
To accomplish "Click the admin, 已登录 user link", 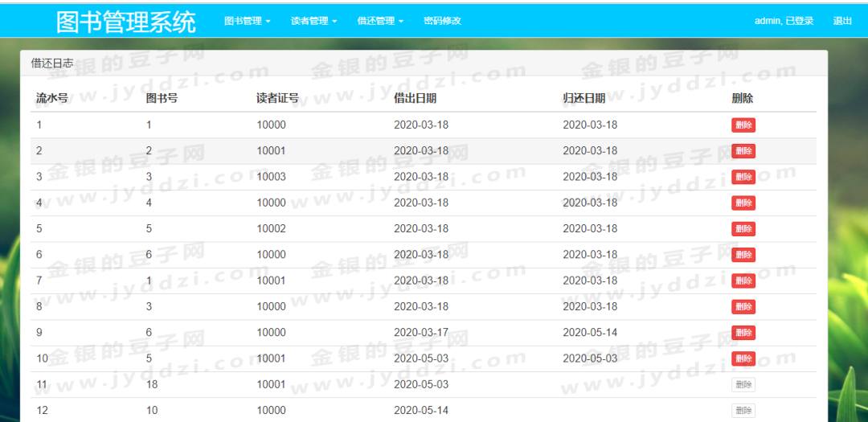I will tap(784, 21).
